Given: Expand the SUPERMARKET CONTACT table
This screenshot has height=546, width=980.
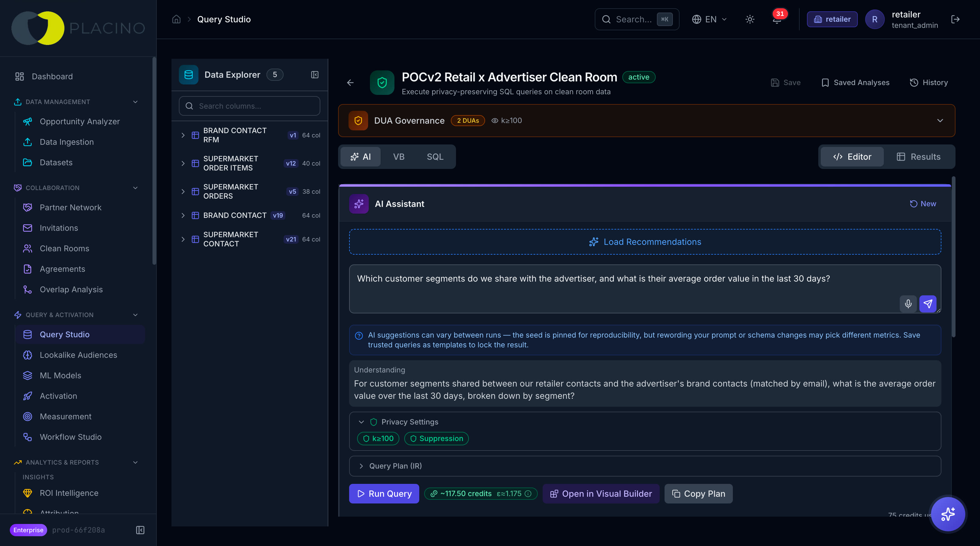Looking at the screenshot, I should tap(183, 239).
